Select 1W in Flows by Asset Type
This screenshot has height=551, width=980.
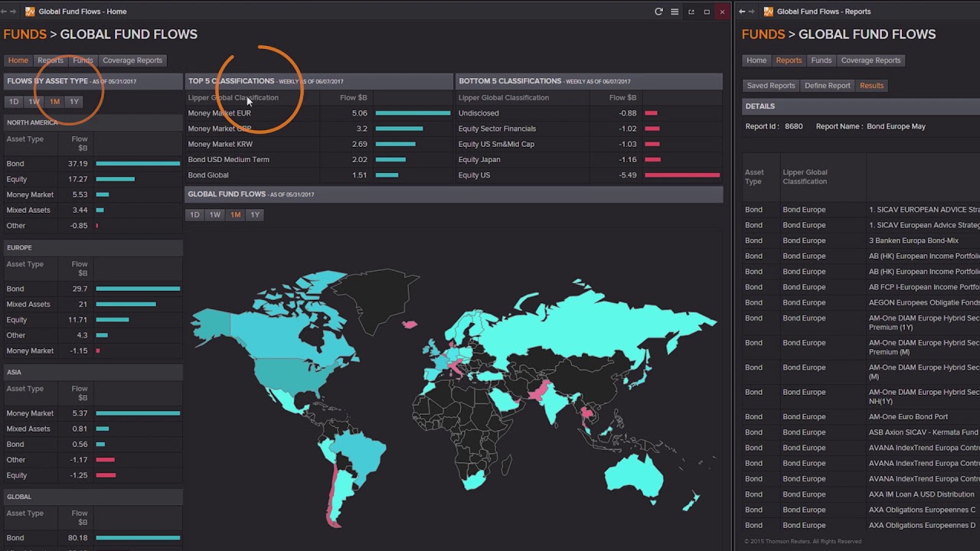[x=34, y=101]
